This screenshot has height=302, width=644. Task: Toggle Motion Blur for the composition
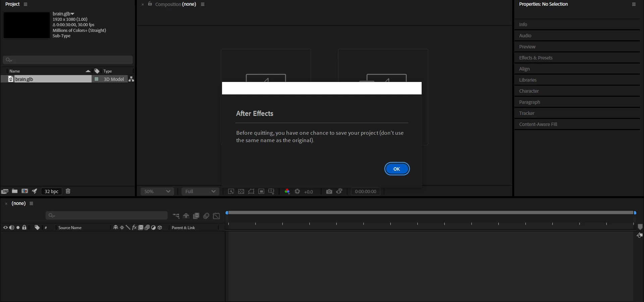click(206, 216)
